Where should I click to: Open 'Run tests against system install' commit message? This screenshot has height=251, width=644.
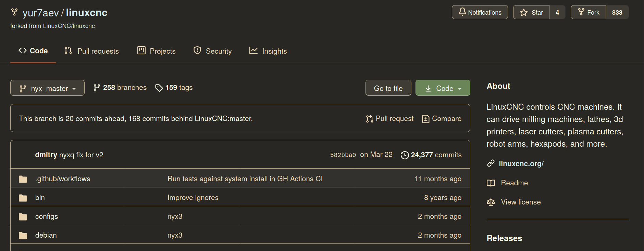pyautogui.click(x=245, y=179)
